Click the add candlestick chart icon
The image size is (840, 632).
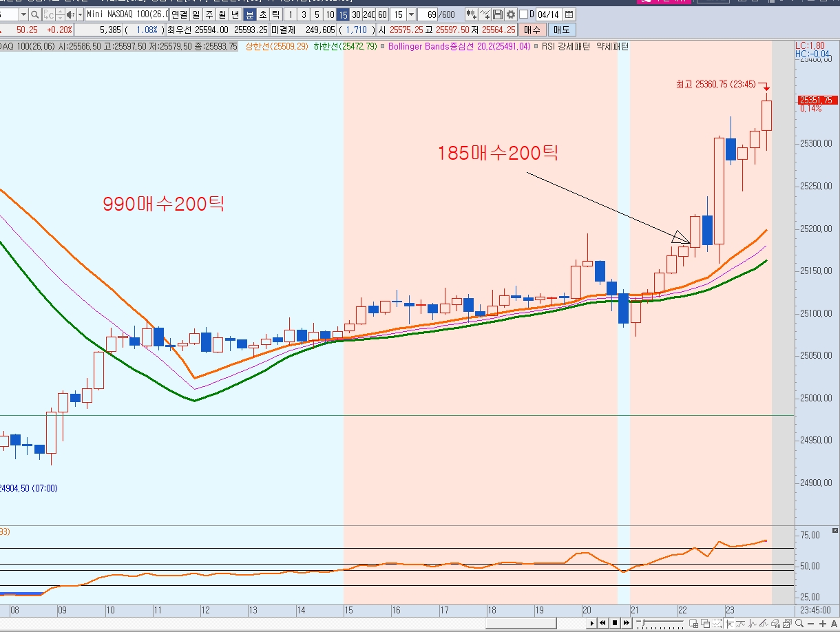[471, 14]
